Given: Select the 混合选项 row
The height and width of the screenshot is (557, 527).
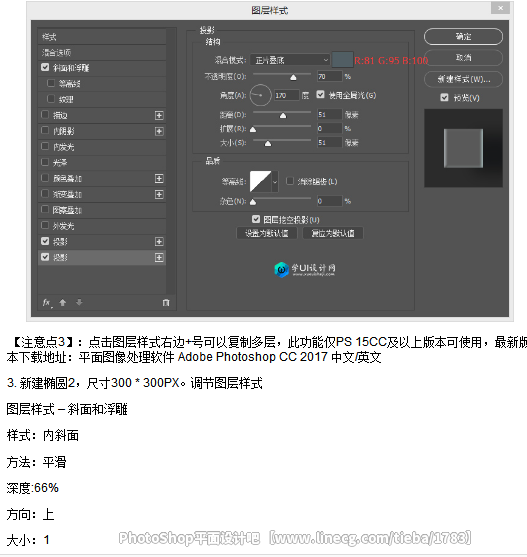Looking at the screenshot, I should pyautogui.click(x=102, y=53).
